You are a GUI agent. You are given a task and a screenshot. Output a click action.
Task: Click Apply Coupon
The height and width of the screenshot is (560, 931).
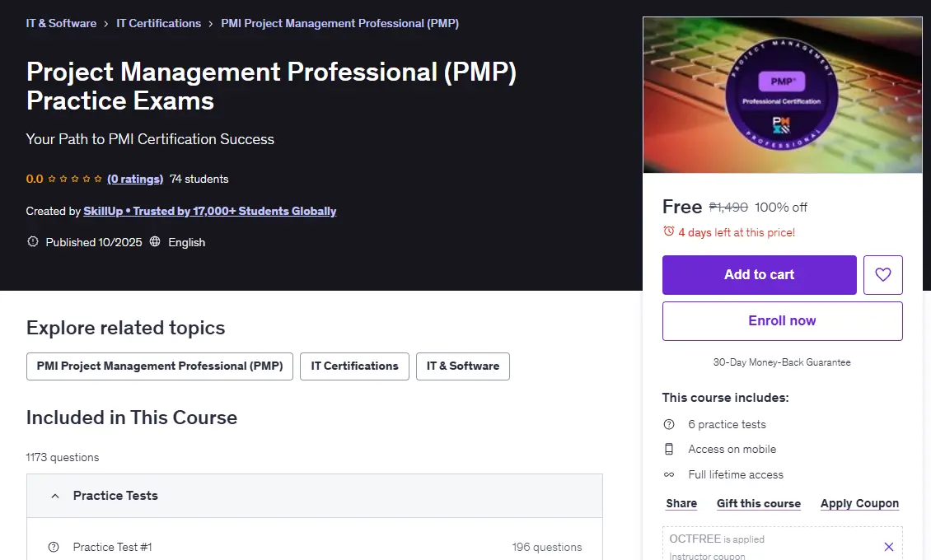[860, 503]
